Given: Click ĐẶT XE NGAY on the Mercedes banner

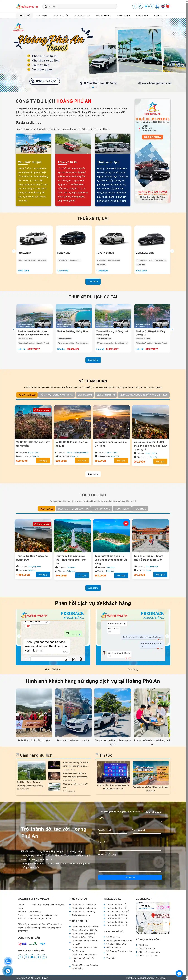Looking at the screenshot, I should pyautogui.click(x=152, y=137).
